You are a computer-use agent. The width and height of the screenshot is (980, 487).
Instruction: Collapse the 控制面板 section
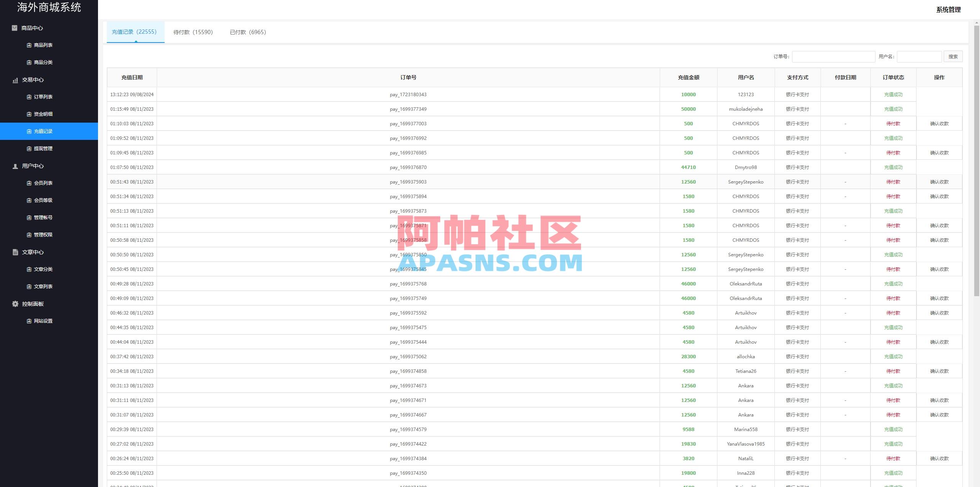(x=33, y=303)
